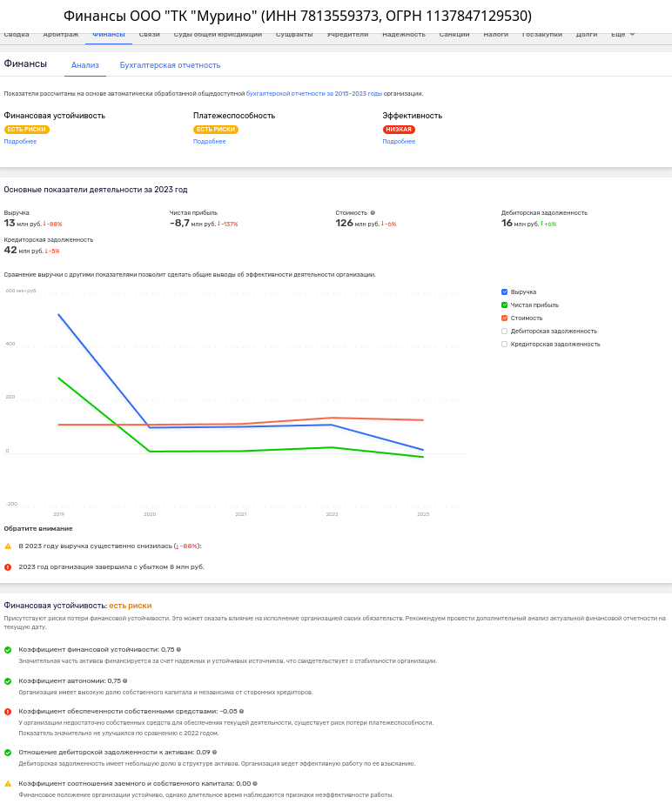Toggle the orange Стоимость series swatch
Viewport: 672px width, 804px height.
[505, 318]
